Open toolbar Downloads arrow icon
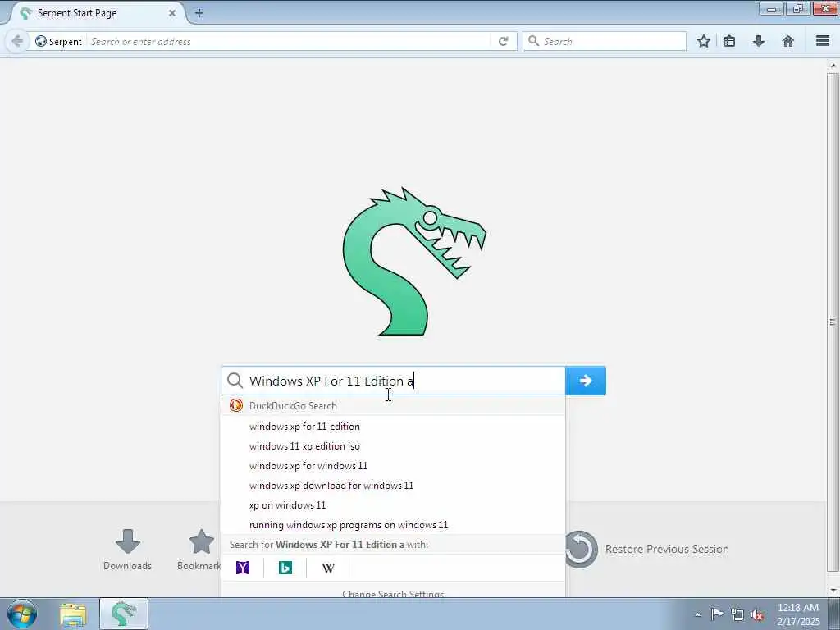 (x=759, y=41)
